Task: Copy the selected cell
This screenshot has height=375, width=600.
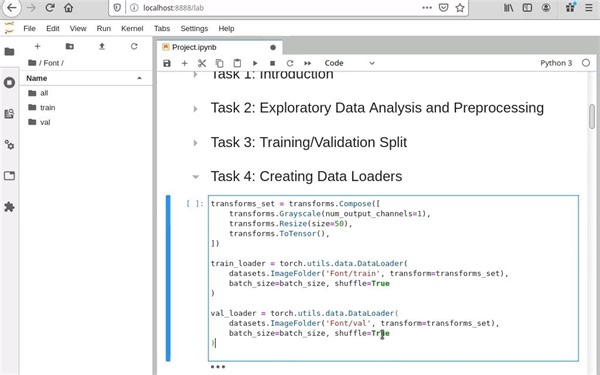Action: (x=219, y=63)
